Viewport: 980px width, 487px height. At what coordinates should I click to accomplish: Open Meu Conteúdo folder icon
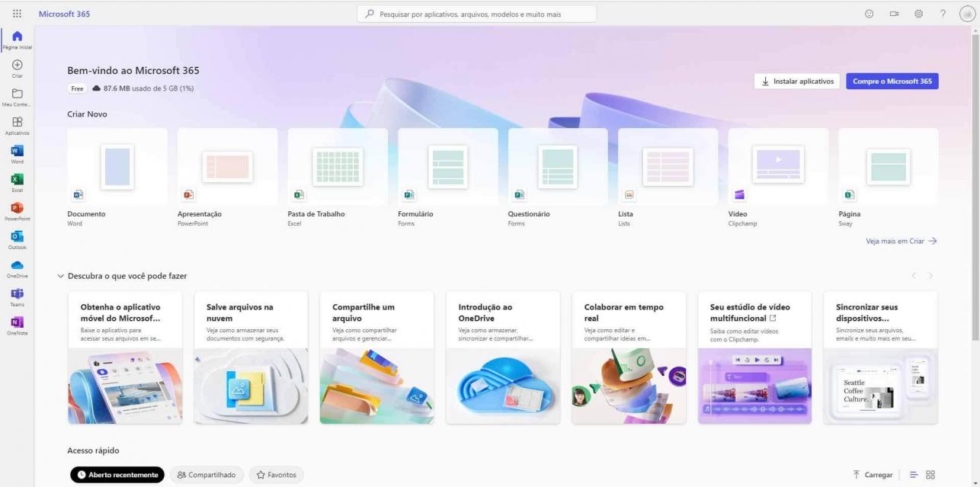pyautogui.click(x=17, y=97)
